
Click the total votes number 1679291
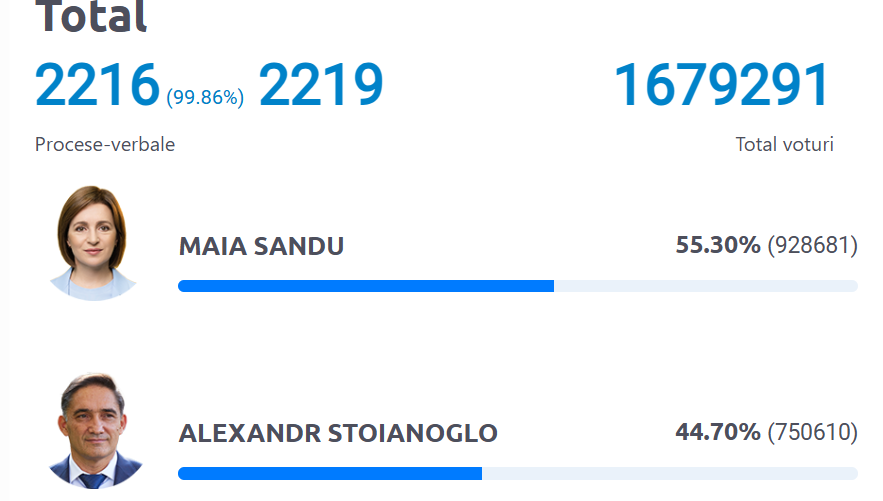(x=722, y=86)
